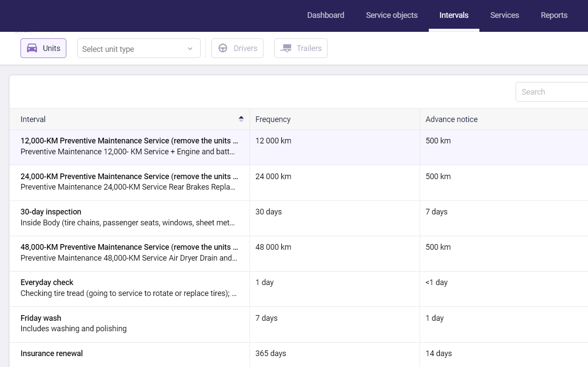Select the Intervals tab

(x=454, y=15)
